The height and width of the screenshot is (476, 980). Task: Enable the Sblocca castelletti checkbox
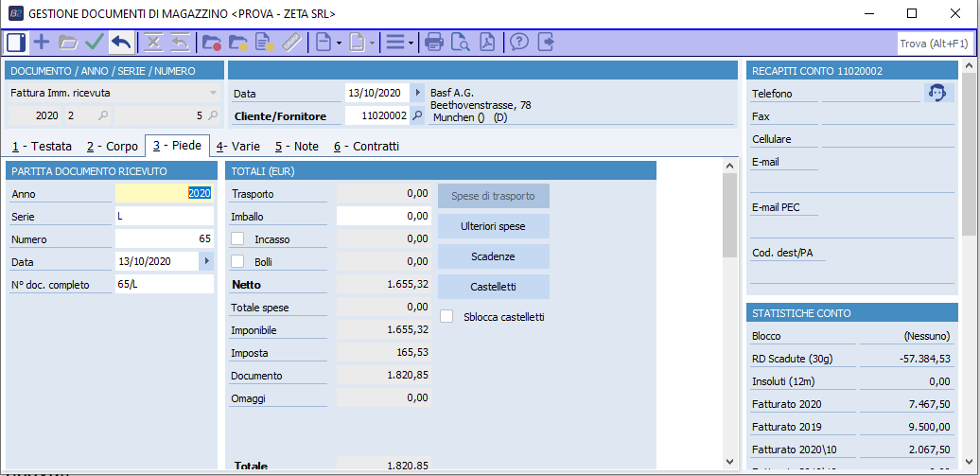pos(446,316)
